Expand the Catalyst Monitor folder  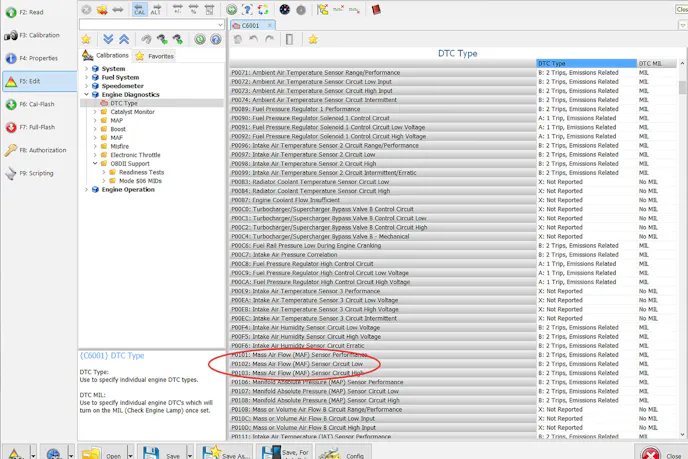[96, 112]
